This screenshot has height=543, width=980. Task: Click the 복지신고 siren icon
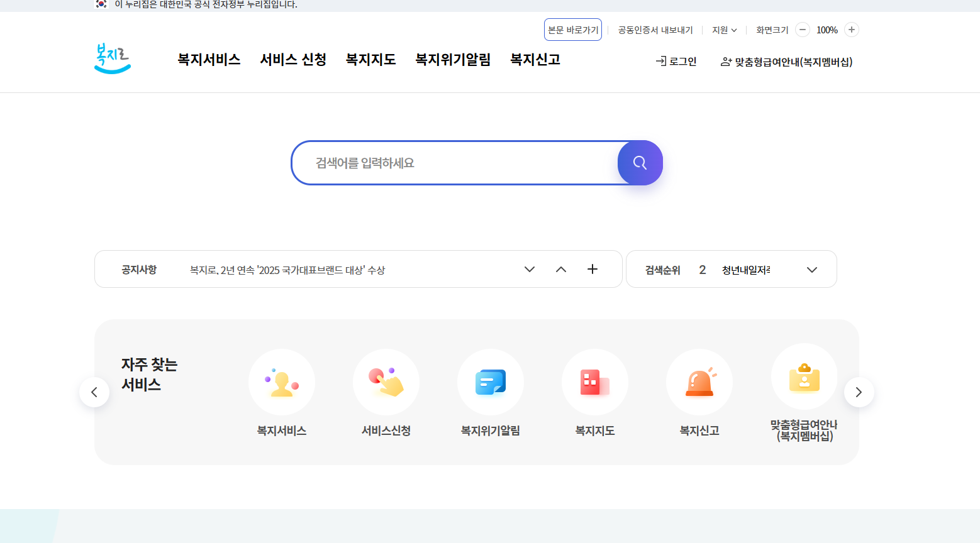[699, 381]
